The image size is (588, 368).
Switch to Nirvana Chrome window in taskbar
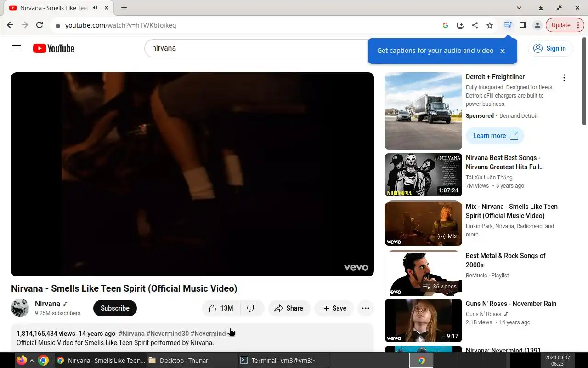pyautogui.click(x=100, y=361)
